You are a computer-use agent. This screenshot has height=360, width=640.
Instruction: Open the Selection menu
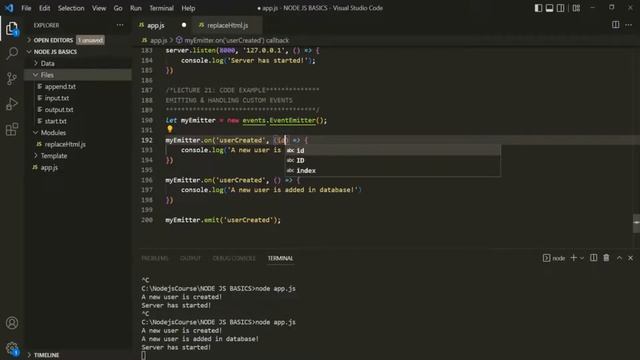pyautogui.click(x=71, y=8)
